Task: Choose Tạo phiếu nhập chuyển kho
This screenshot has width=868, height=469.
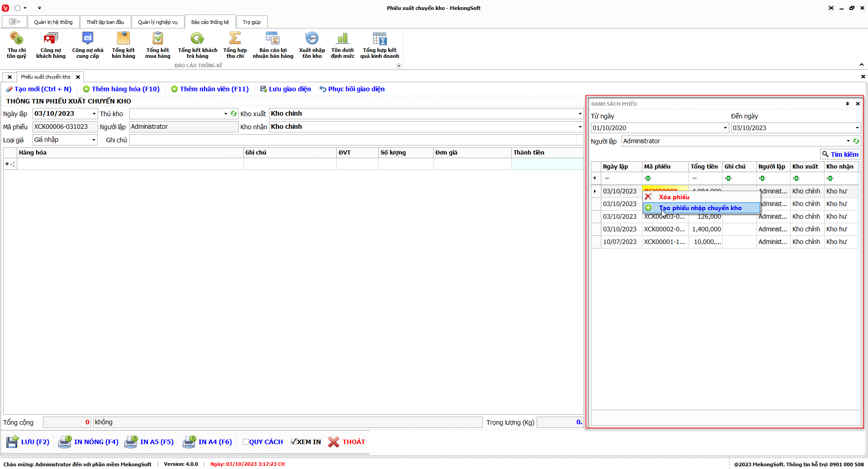Action: point(700,208)
